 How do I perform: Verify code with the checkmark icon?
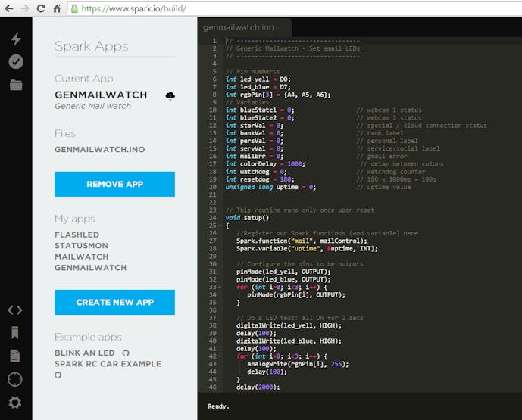[x=16, y=62]
